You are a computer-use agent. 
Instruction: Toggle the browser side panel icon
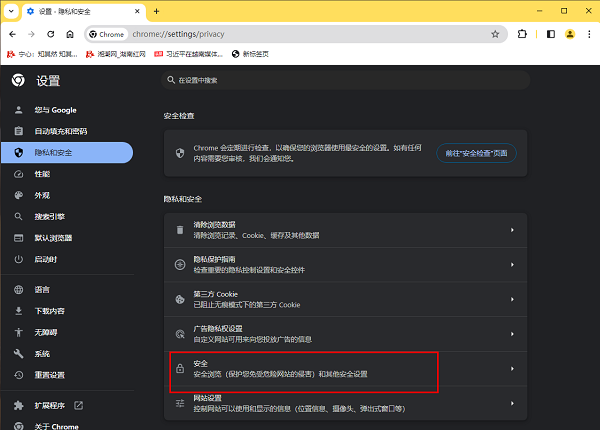[x=550, y=34]
